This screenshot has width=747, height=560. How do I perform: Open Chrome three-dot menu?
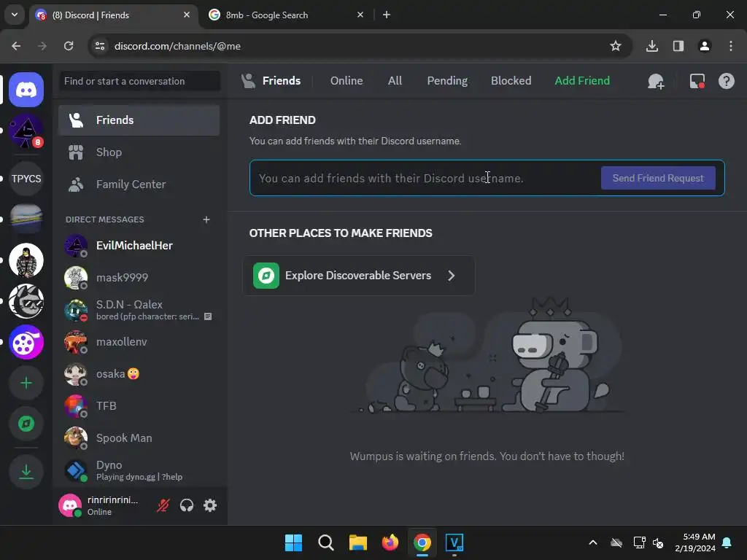[731, 46]
